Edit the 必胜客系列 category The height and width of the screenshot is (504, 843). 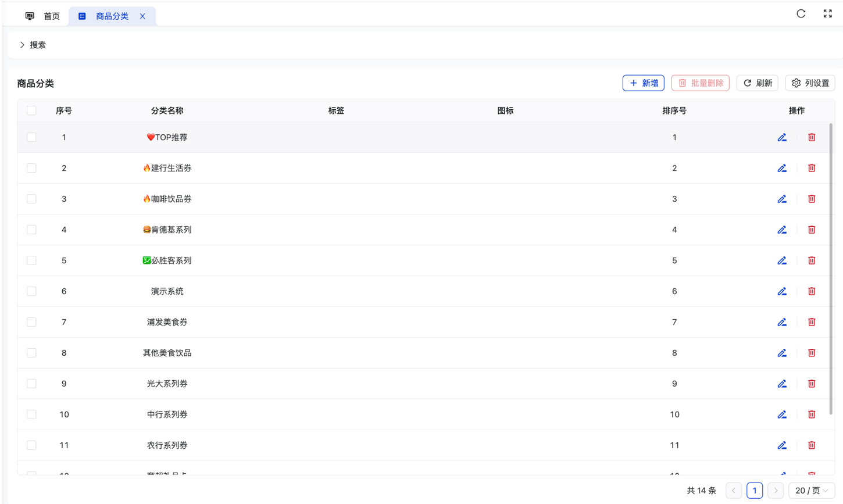(782, 260)
